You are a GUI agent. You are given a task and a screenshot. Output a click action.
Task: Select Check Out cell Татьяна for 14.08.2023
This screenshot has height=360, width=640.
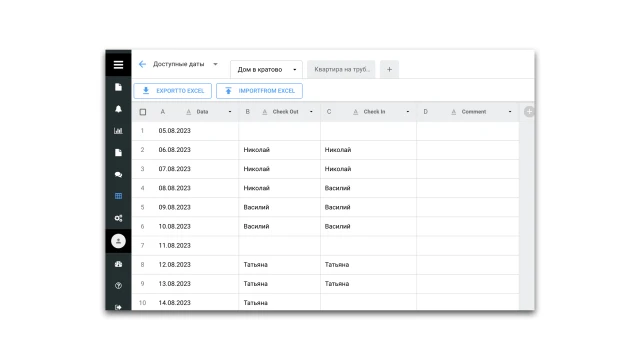coord(280,302)
